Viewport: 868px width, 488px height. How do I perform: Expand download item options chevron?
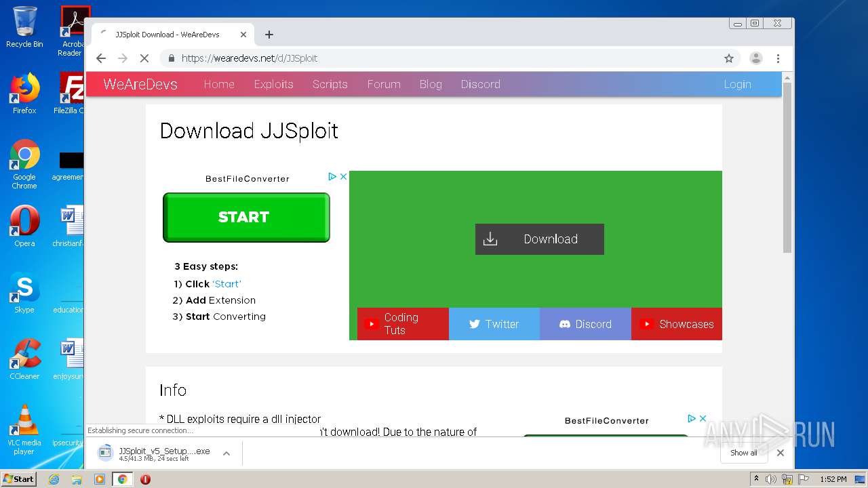point(226,453)
